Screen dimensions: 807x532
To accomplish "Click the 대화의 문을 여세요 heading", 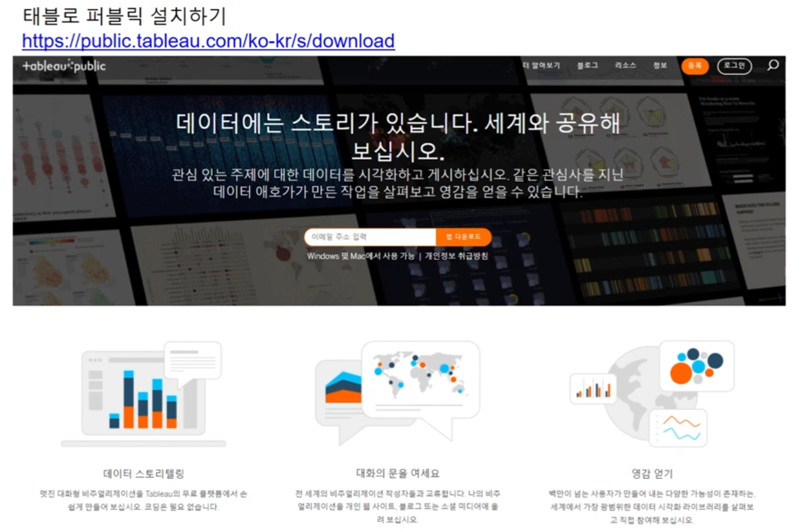I will pos(398,474).
